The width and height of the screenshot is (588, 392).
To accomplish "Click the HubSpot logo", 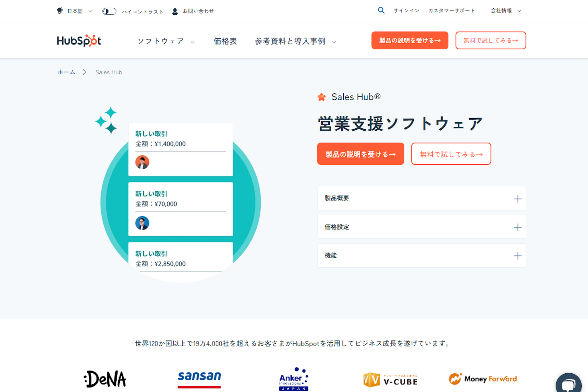I will pos(79,41).
